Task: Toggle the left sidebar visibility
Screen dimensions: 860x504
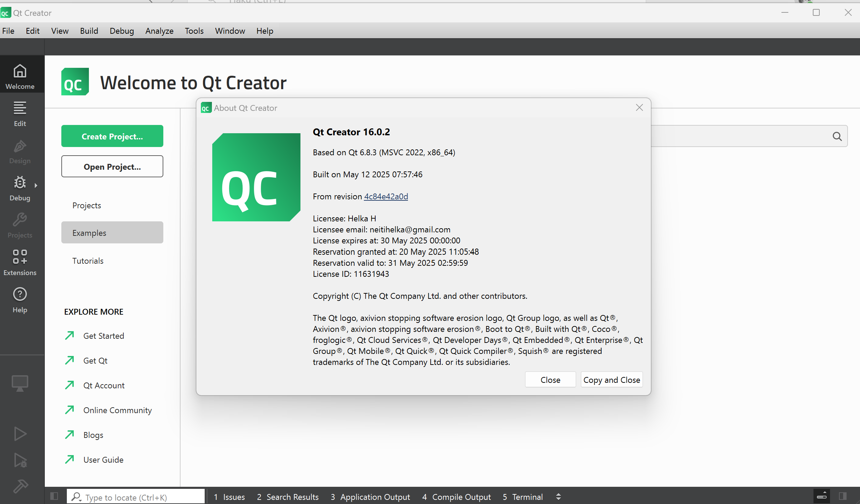Action: [x=54, y=496]
